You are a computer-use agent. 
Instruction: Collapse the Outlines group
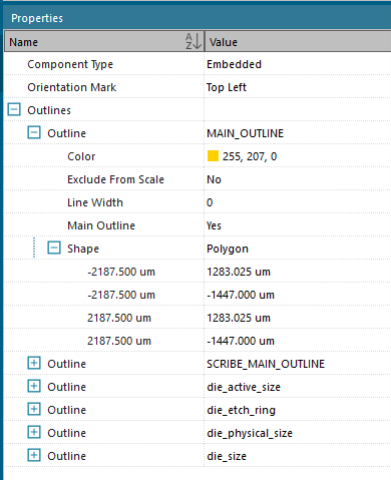click(x=14, y=109)
